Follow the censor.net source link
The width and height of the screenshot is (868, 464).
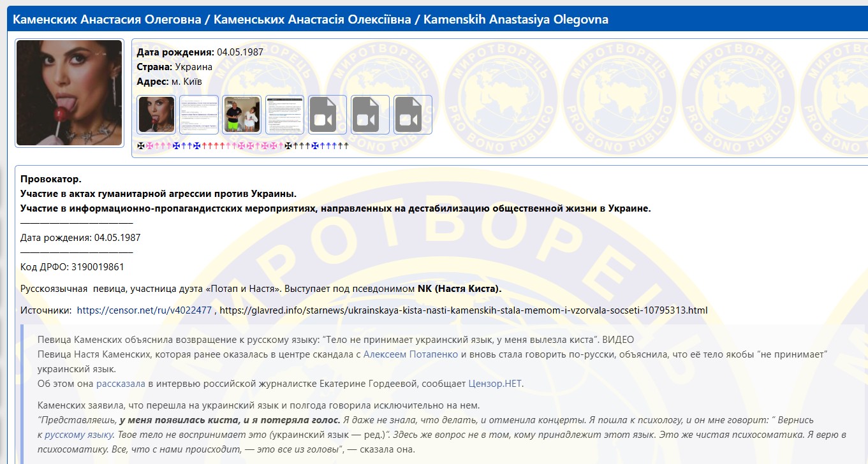tap(144, 310)
